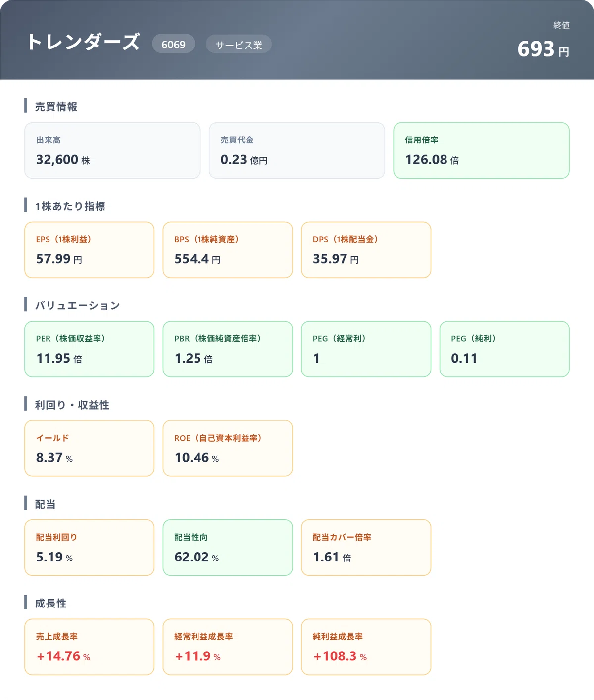Click the 6069 stock code badge
This screenshot has width=594, height=700.
point(173,45)
